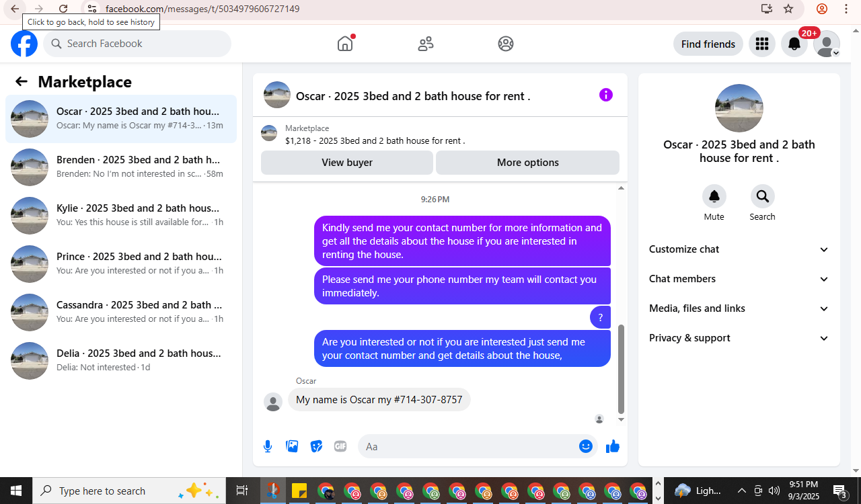The image size is (861, 504).
Task: Open the emoji picker in message box
Action: pyautogui.click(x=586, y=446)
